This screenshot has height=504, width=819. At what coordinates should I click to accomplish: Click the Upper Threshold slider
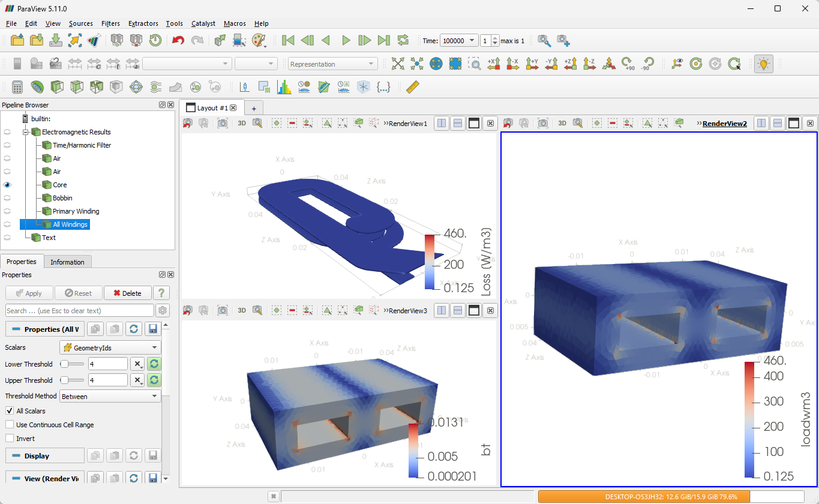73,380
